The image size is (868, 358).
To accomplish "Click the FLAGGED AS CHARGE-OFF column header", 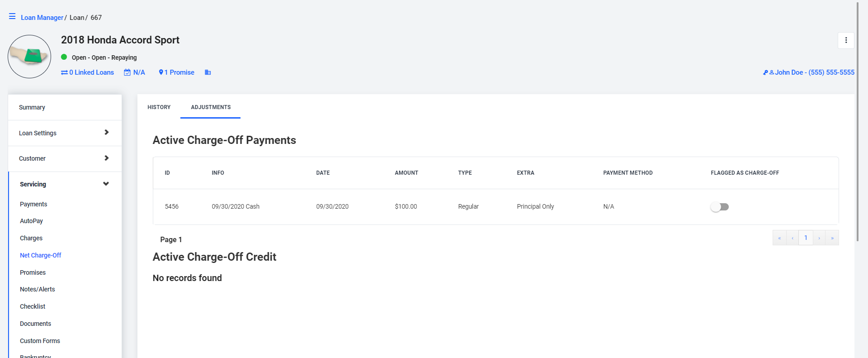I will 745,173.
